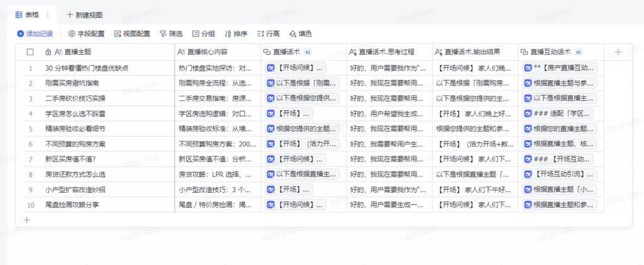The width and height of the screenshot is (644, 265).
Task: Select cell 二手房砍价技巧实操
Action: pyautogui.click(x=109, y=99)
